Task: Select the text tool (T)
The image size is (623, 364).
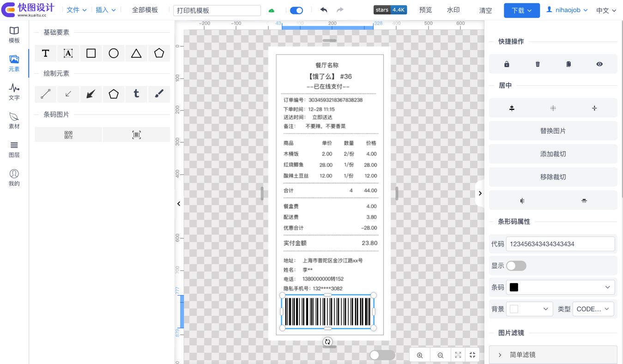Action: click(45, 53)
